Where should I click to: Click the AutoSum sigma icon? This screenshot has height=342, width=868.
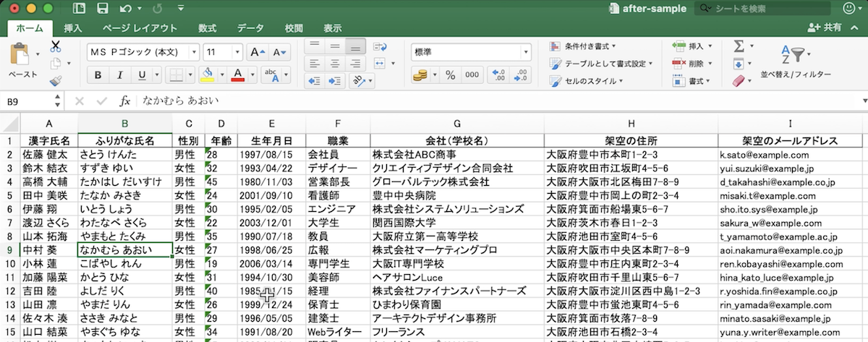739,46
